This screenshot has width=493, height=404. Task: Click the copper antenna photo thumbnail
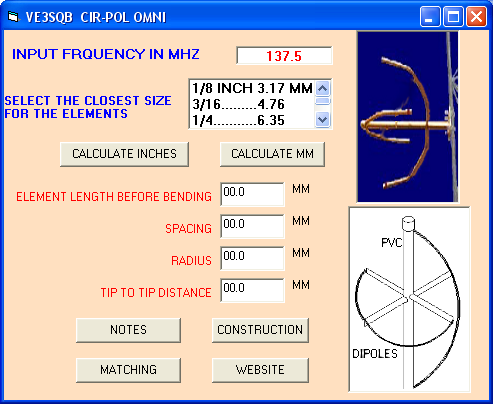[408, 117]
